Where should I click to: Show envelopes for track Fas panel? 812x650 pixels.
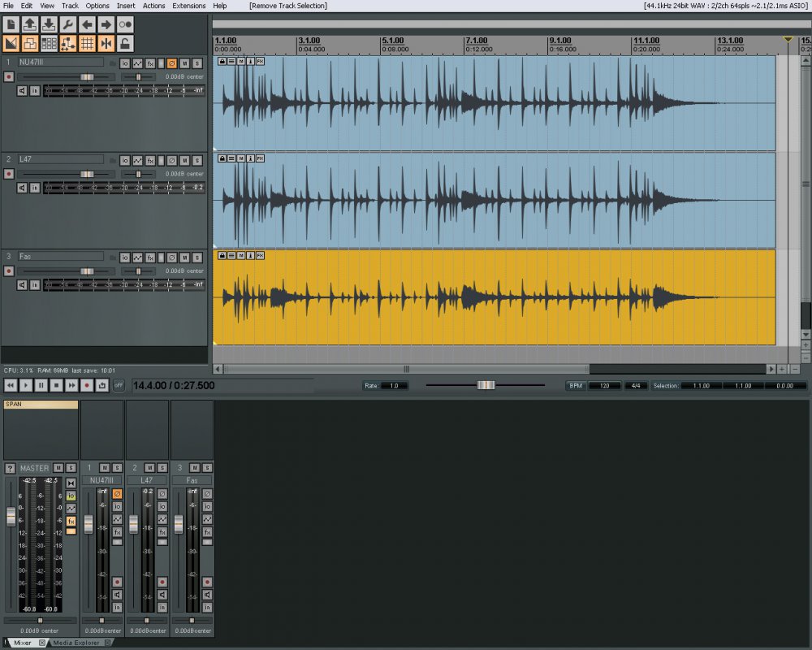click(137, 258)
